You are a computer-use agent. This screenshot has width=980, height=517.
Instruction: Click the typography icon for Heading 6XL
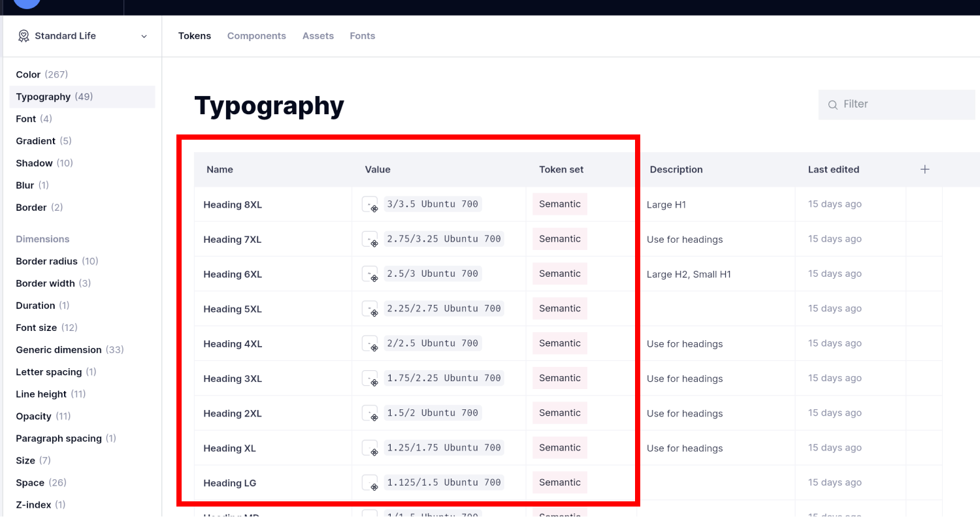[370, 274]
